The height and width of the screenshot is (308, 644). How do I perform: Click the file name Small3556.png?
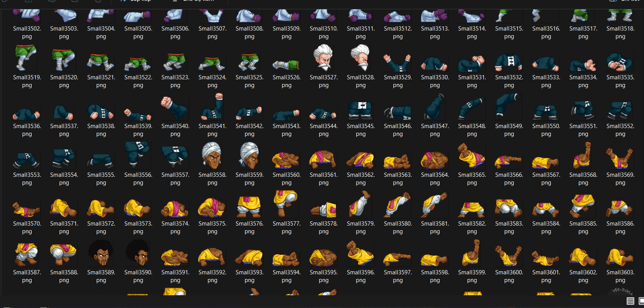coord(138,179)
